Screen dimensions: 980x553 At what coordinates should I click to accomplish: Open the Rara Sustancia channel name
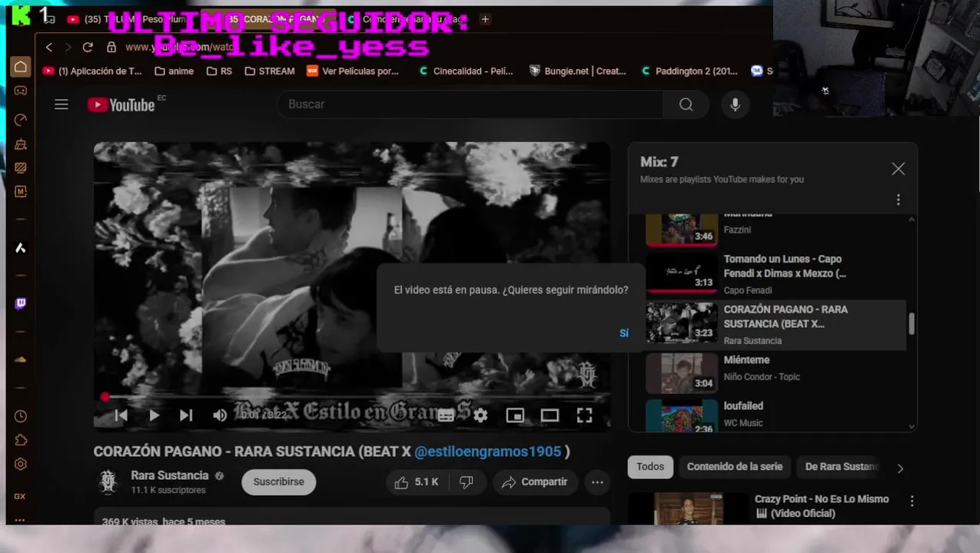click(x=170, y=475)
